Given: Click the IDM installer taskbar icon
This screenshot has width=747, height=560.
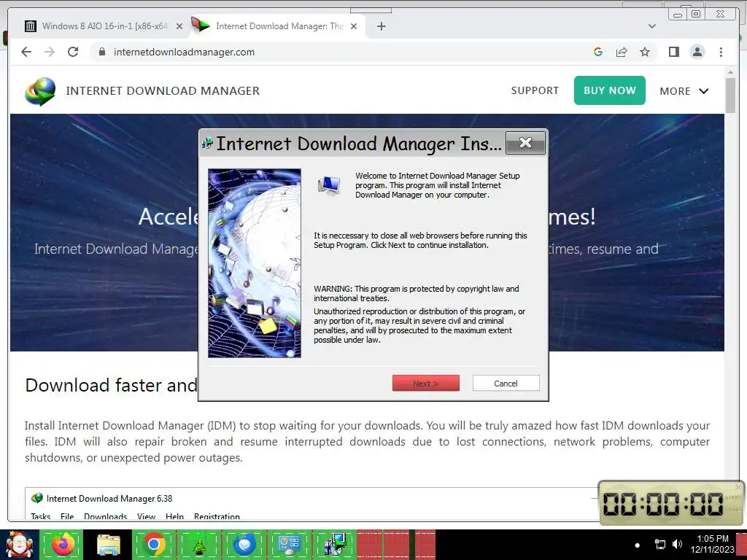Looking at the screenshot, I should 335,545.
